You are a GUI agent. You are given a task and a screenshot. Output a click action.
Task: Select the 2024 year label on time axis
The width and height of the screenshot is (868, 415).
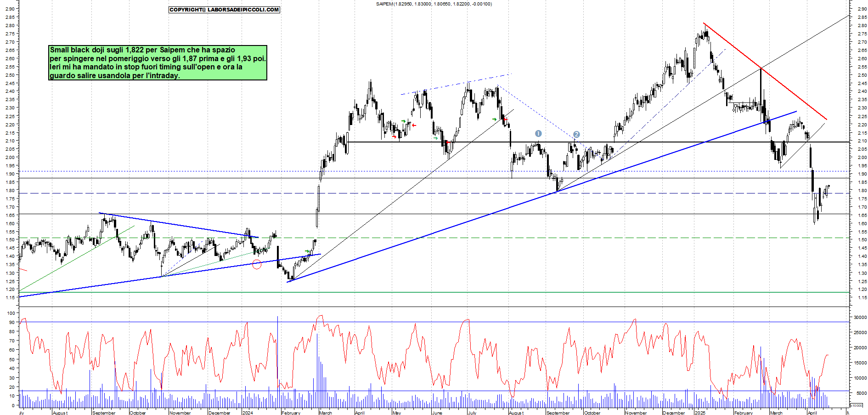point(248,413)
